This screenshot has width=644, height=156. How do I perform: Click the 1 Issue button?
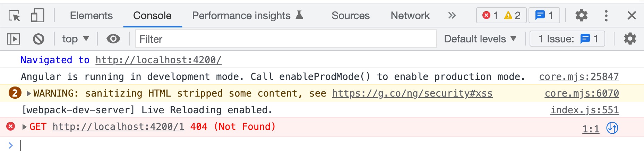pyautogui.click(x=567, y=39)
